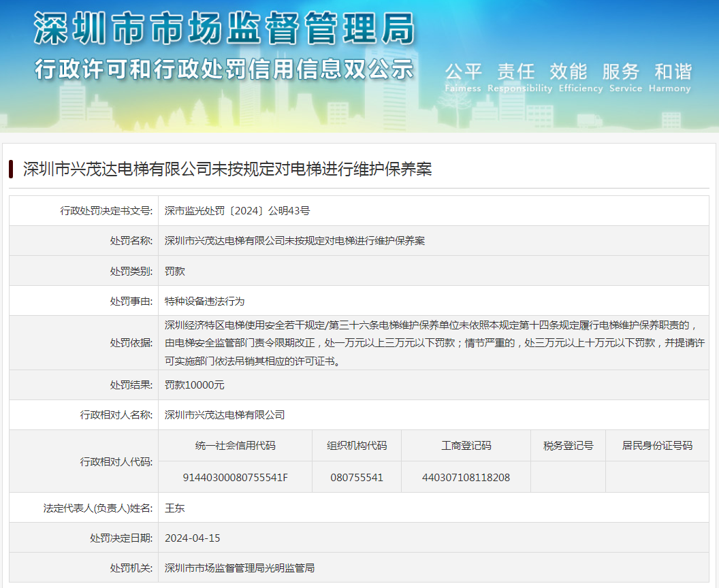Click the decision date 2024-04-15
The height and width of the screenshot is (588, 719).
tap(193, 538)
